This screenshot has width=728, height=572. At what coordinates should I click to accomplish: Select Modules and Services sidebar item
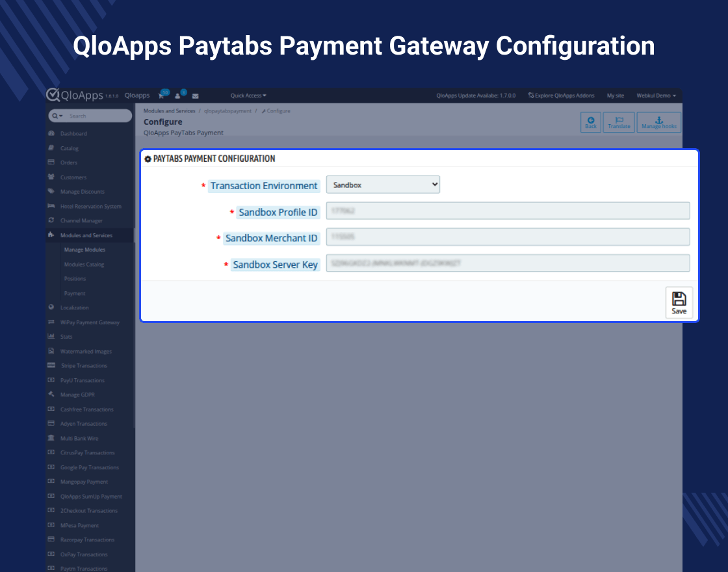(90, 235)
